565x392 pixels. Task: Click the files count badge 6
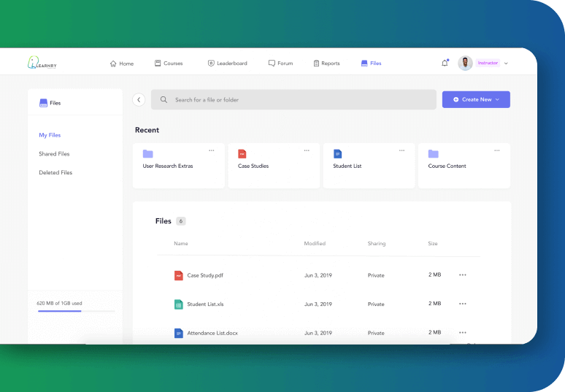click(x=181, y=221)
